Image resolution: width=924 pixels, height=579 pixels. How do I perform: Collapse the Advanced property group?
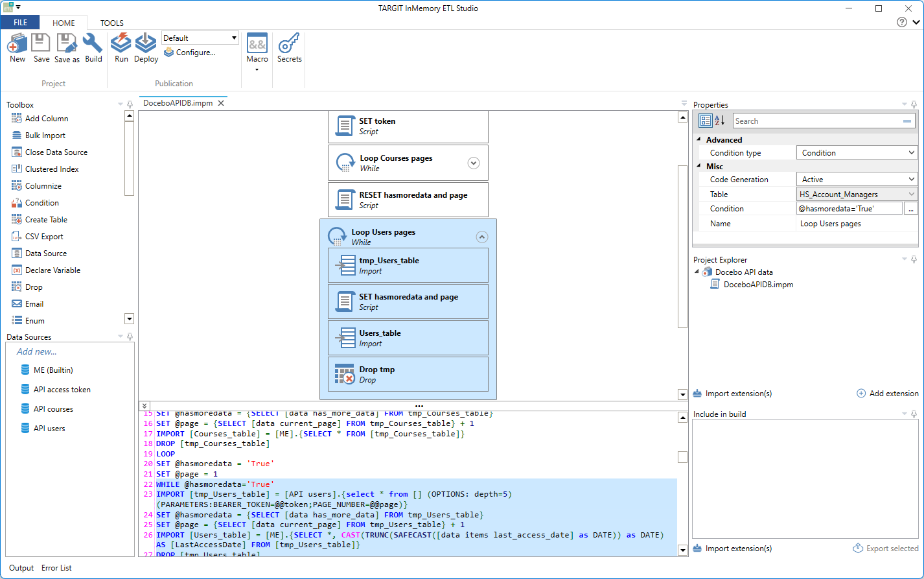699,139
